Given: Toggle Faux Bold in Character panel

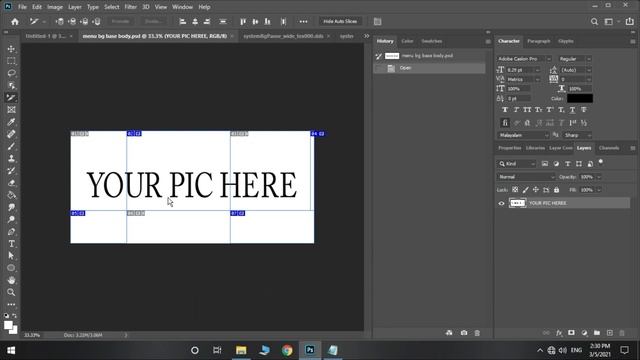Looking at the screenshot, I should click(x=505, y=110).
